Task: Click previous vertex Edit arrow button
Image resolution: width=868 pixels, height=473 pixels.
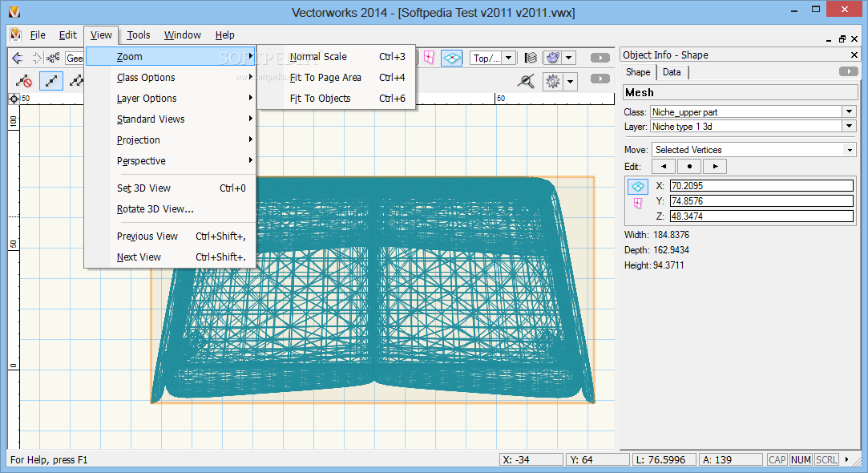Action: coord(663,166)
